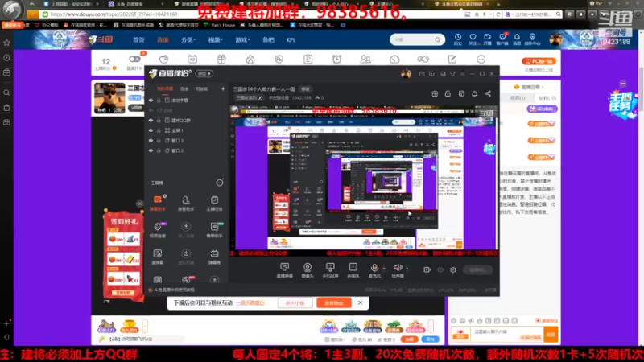Open the recording camera icon
644x362 pixels.
(x=427, y=269)
